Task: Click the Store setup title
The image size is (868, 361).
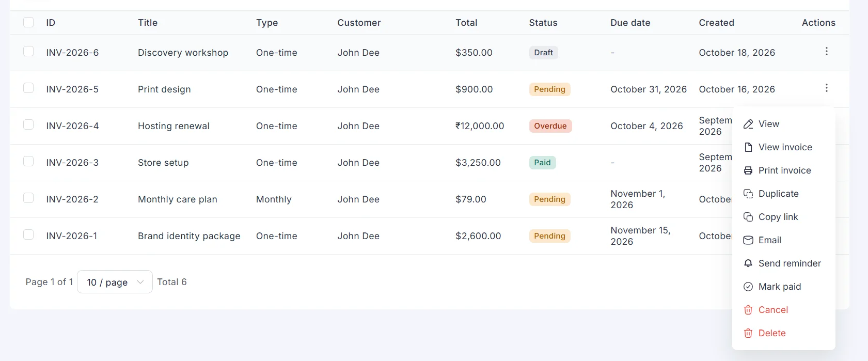Action: pyautogui.click(x=163, y=163)
